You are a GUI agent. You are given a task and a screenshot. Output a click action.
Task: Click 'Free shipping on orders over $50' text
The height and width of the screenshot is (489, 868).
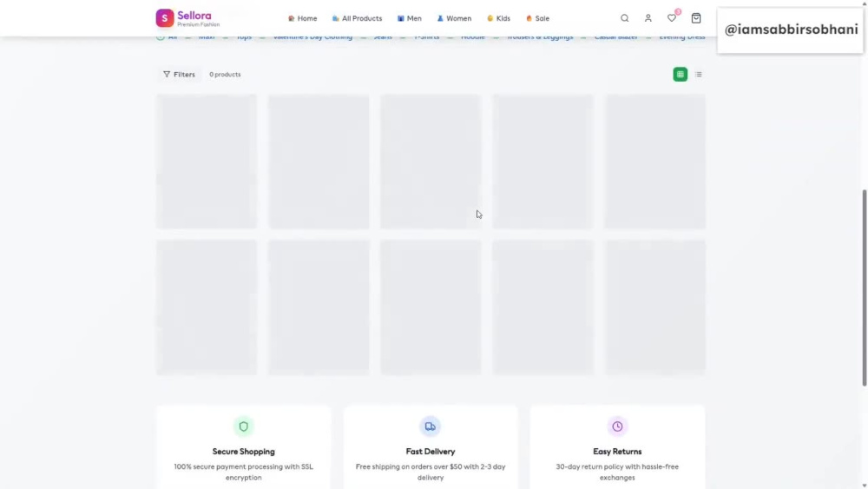[431, 472]
